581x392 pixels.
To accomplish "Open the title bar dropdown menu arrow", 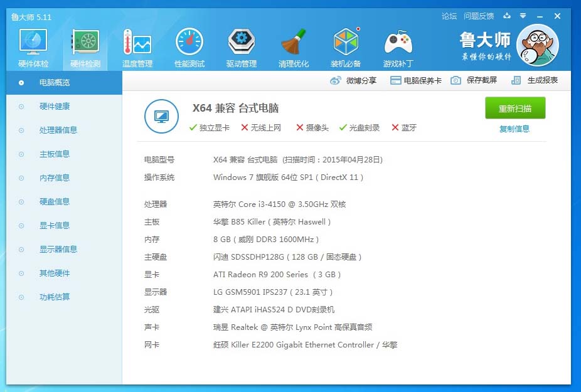I will (x=523, y=16).
